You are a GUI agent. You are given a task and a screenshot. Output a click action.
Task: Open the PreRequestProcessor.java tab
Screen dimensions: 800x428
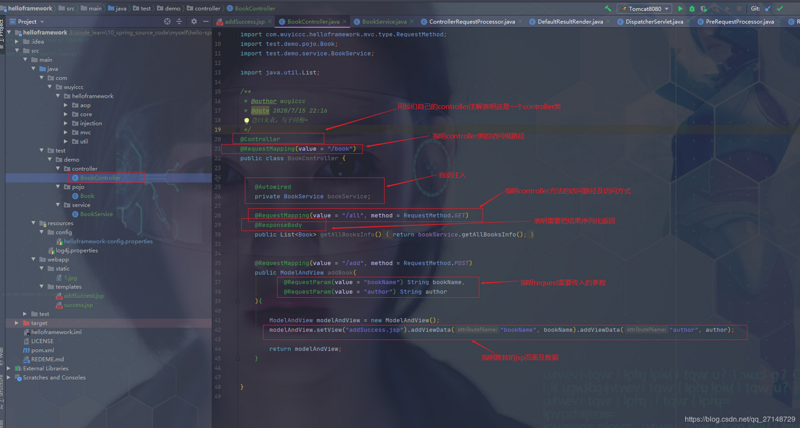739,21
